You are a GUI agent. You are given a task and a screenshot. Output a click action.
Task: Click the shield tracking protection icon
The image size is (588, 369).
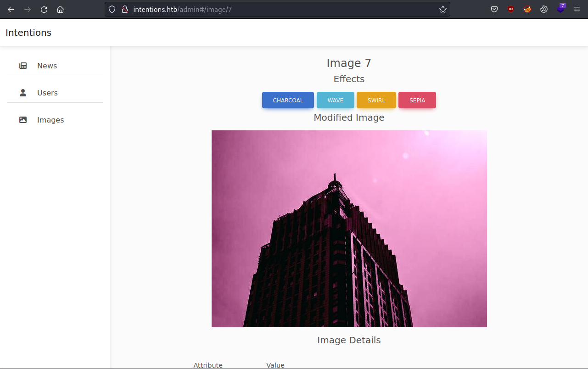click(x=112, y=9)
